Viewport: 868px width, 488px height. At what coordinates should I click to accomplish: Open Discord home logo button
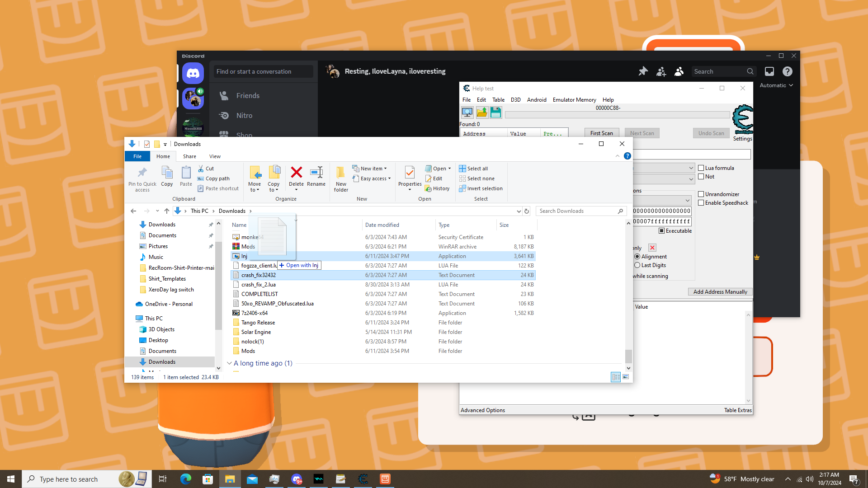point(193,73)
